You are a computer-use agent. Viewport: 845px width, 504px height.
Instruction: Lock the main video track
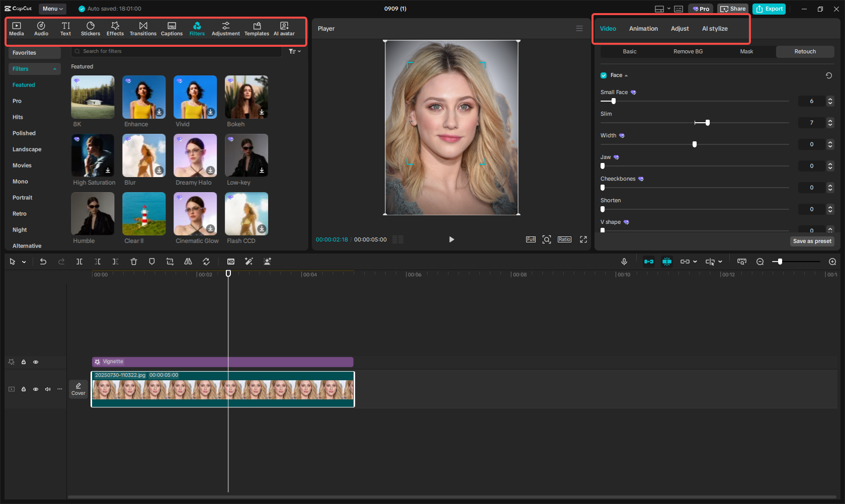pos(24,389)
